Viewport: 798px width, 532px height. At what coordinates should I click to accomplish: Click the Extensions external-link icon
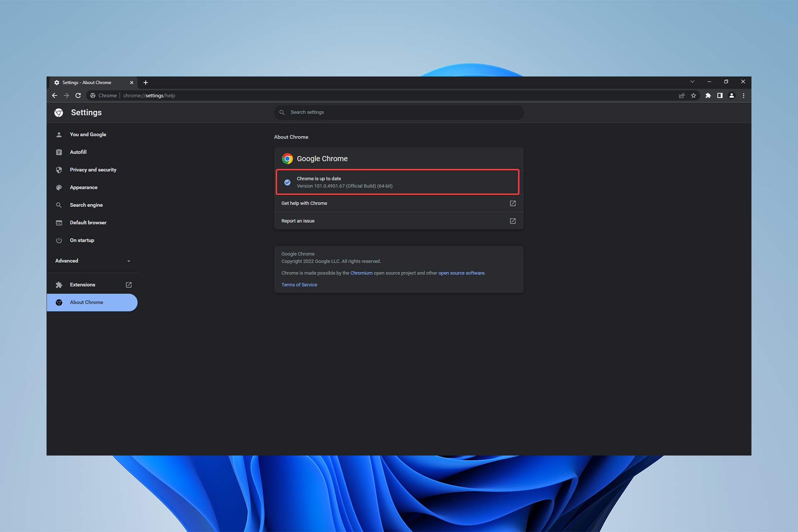(x=129, y=285)
